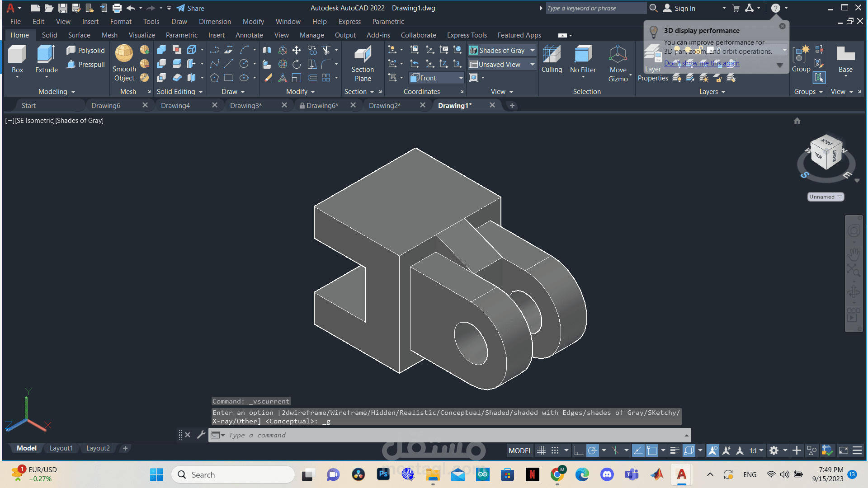
Task: Open the Shades of Gray visual style dropdown
Action: point(533,51)
